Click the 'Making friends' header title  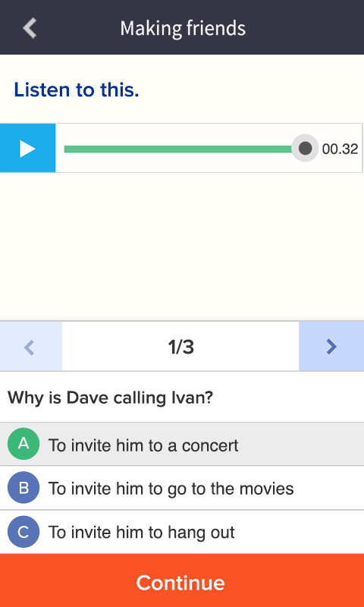pyautogui.click(x=183, y=28)
